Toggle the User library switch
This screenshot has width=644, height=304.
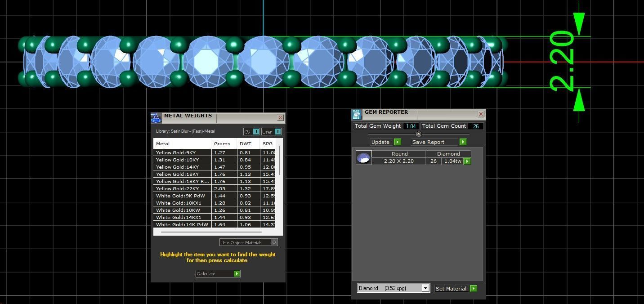(271, 132)
